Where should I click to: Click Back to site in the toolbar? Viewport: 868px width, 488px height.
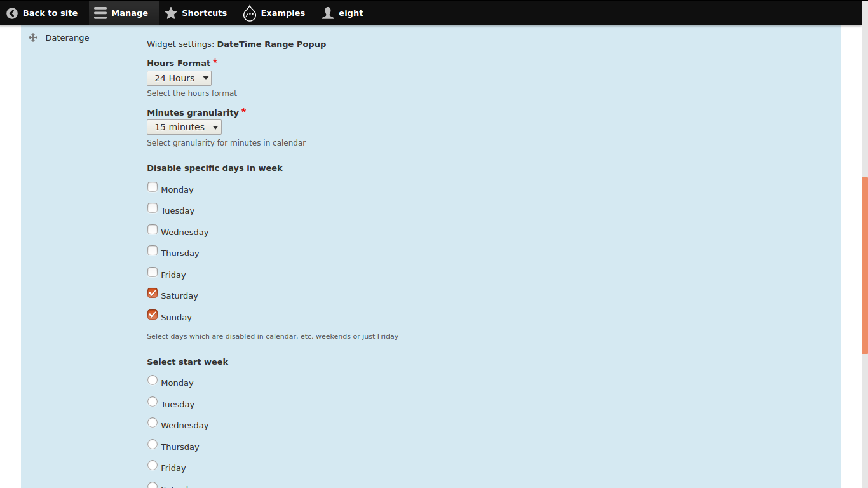coord(42,13)
